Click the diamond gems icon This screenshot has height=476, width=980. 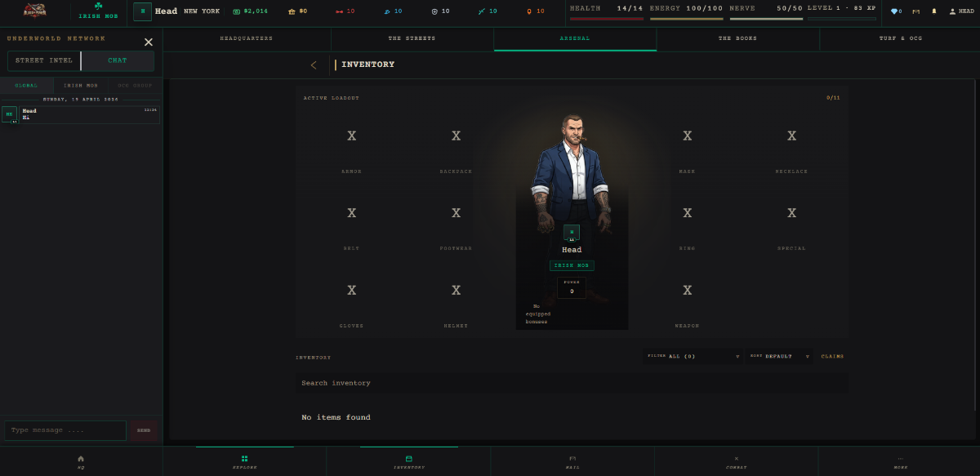click(x=895, y=11)
